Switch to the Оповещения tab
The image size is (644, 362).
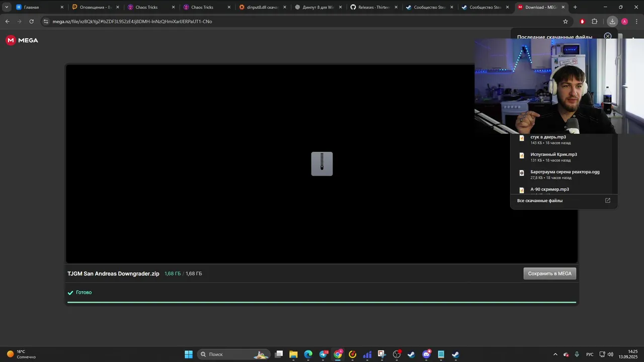click(x=96, y=7)
